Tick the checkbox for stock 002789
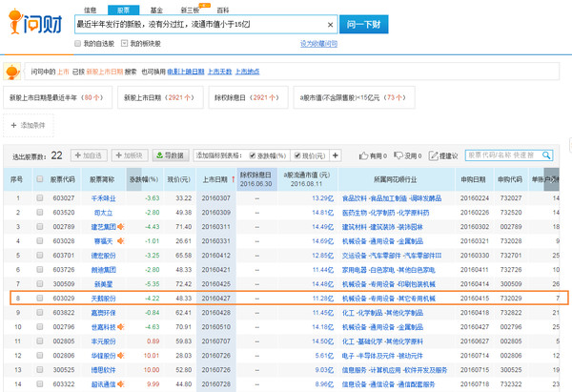The height and width of the screenshot is (392, 572). pyautogui.click(x=40, y=227)
